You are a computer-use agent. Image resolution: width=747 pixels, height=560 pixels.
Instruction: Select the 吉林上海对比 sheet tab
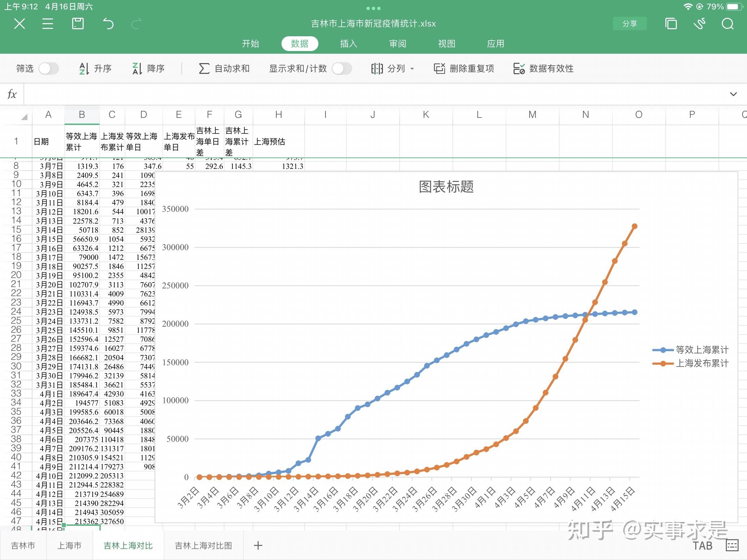point(128,546)
